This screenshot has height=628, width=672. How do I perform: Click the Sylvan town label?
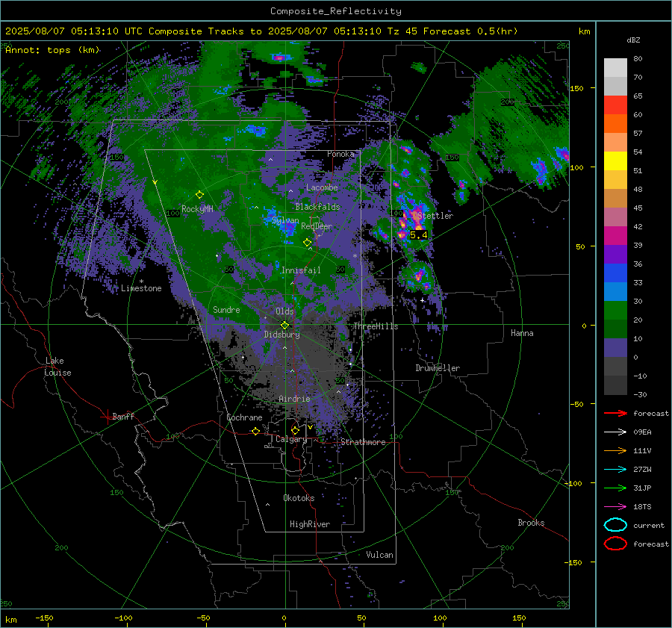pos(285,220)
